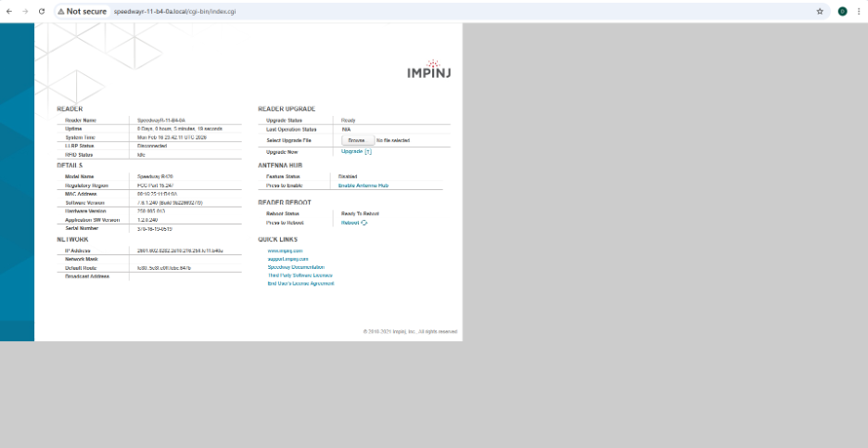Image resolution: width=868 pixels, height=448 pixels.
Task: Click the Broadcast Address label
Action: [87, 276]
